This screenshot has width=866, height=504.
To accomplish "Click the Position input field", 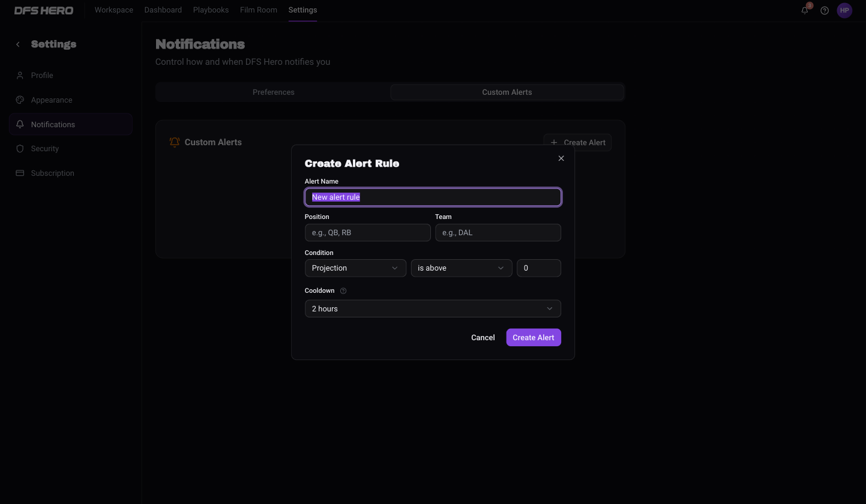I will click(x=368, y=233).
